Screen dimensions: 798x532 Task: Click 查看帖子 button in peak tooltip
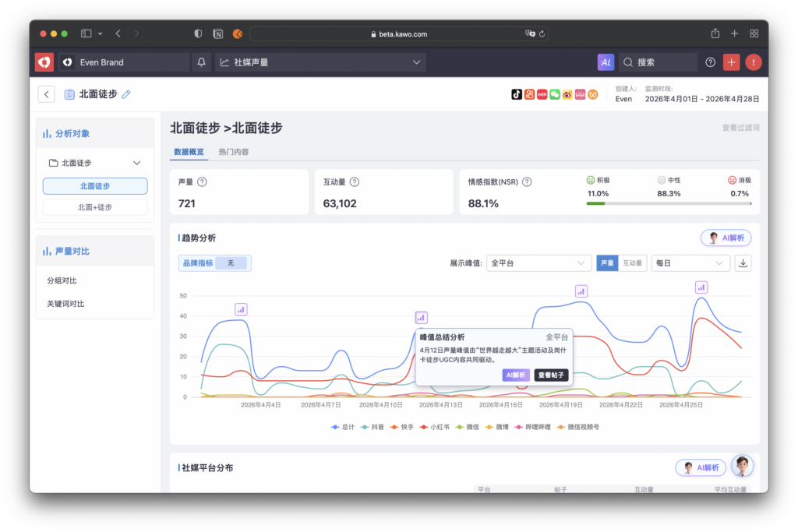coord(551,375)
